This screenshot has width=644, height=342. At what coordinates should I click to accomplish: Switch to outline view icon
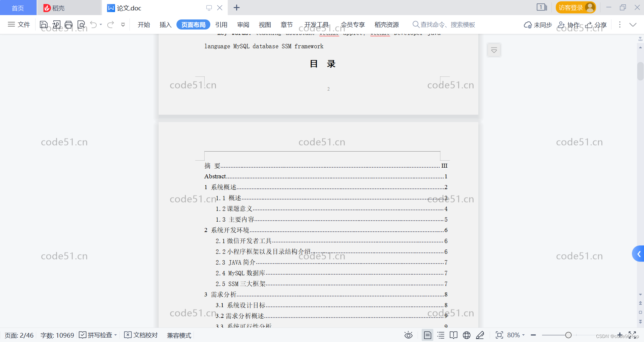[x=441, y=335]
